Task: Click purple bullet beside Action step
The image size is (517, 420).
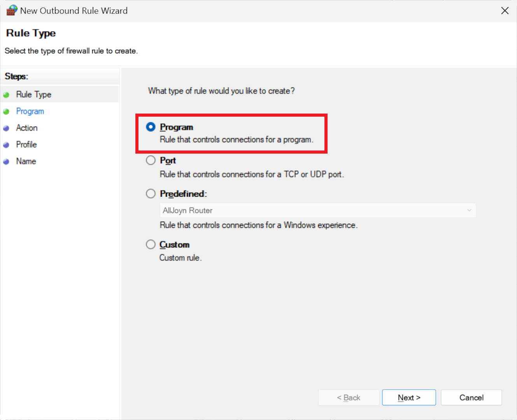Action: pos(6,128)
